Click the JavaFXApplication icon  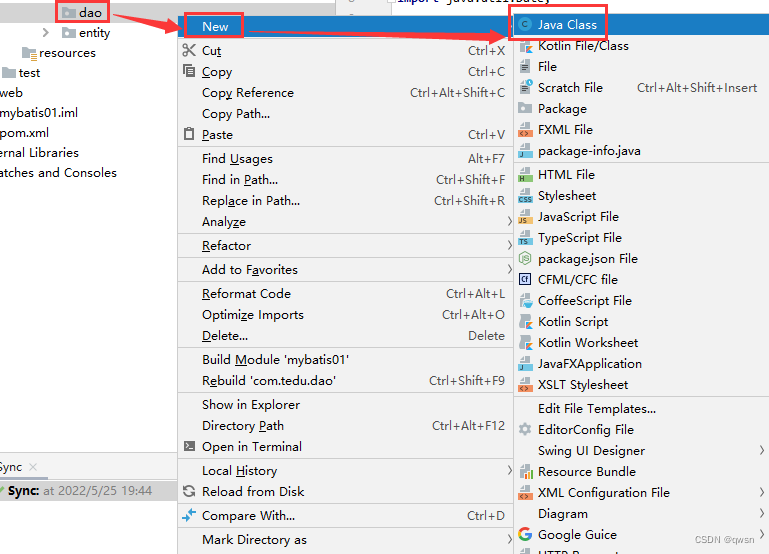tap(525, 364)
